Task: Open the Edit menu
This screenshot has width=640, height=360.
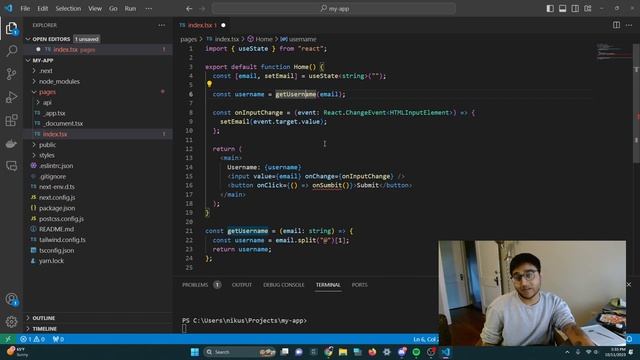Action: (42, 9)
